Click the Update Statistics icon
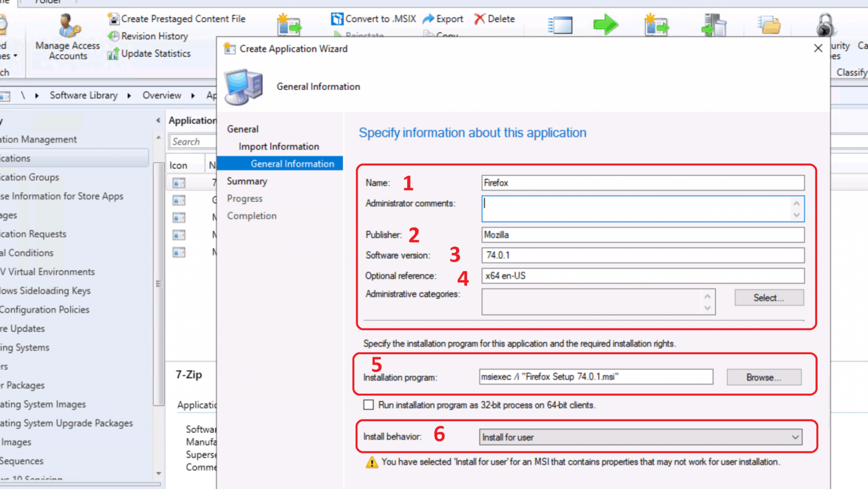The image size is (868, 489). (113, 53)
